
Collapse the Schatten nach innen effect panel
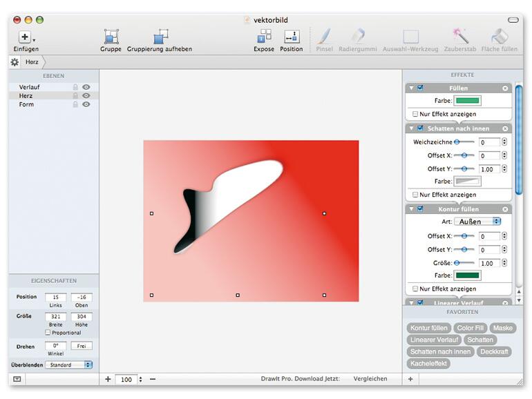pos(412,128)
